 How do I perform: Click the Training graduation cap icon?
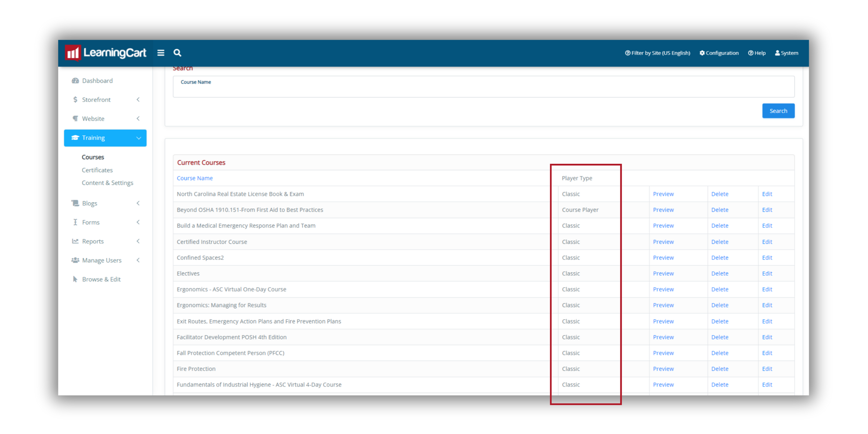(x=75, y=138)
